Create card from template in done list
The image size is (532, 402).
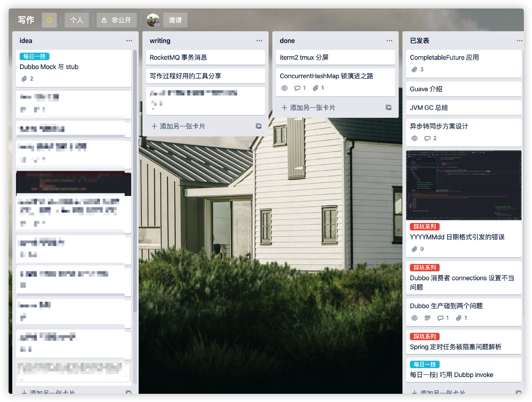(388, 108)
